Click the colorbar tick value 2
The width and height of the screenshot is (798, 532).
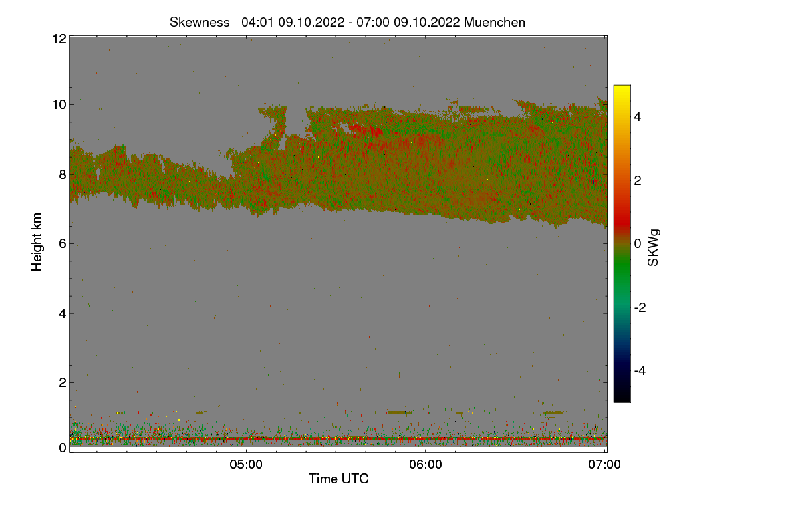[638, 180]
